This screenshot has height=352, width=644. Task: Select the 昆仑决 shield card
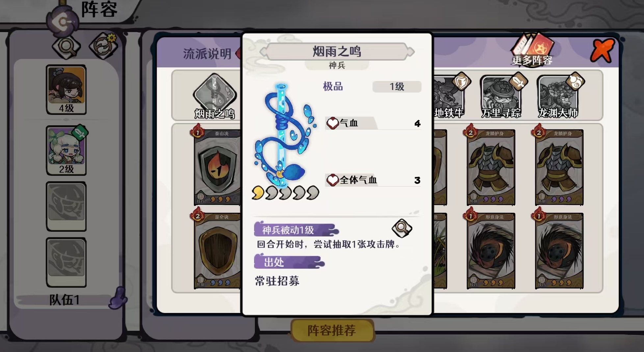coord(218,251)
